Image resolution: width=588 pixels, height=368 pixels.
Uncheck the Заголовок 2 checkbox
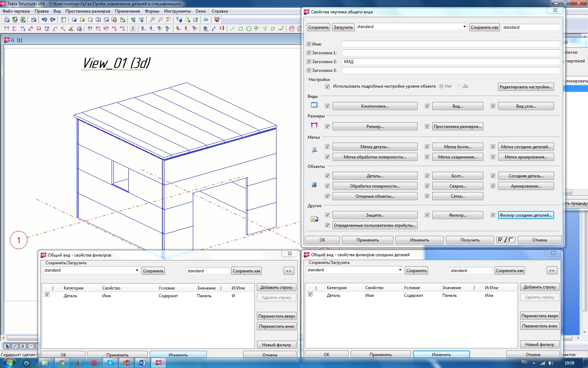click(309, 62)
